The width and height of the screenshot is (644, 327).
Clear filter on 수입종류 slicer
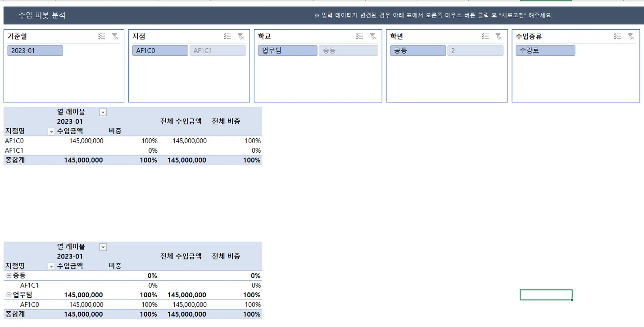click(631, 36)
